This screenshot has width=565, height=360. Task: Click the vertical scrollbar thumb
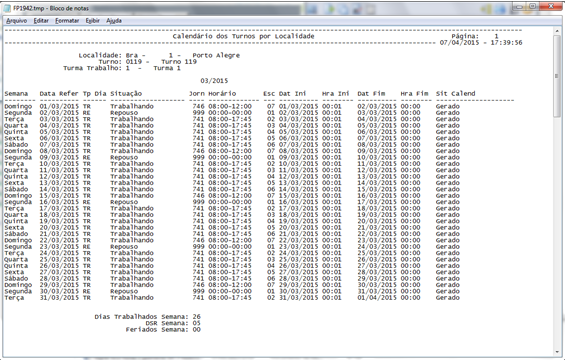557,76
